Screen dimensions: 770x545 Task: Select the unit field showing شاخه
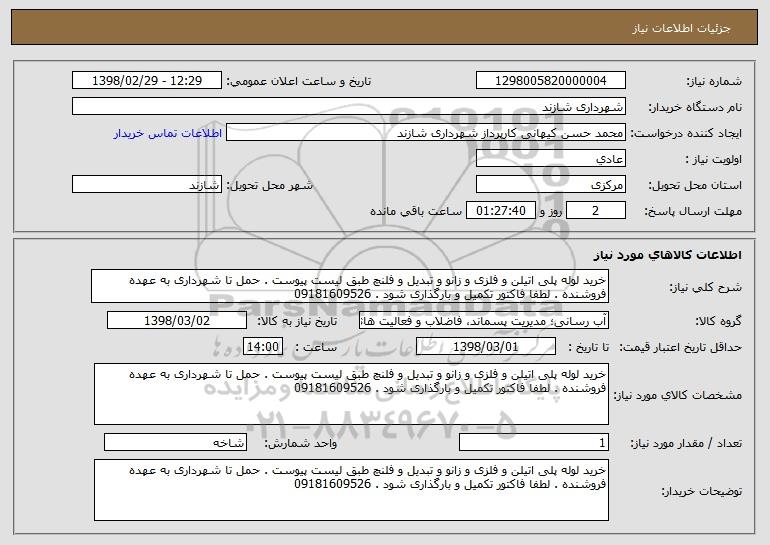click(175, 442)
